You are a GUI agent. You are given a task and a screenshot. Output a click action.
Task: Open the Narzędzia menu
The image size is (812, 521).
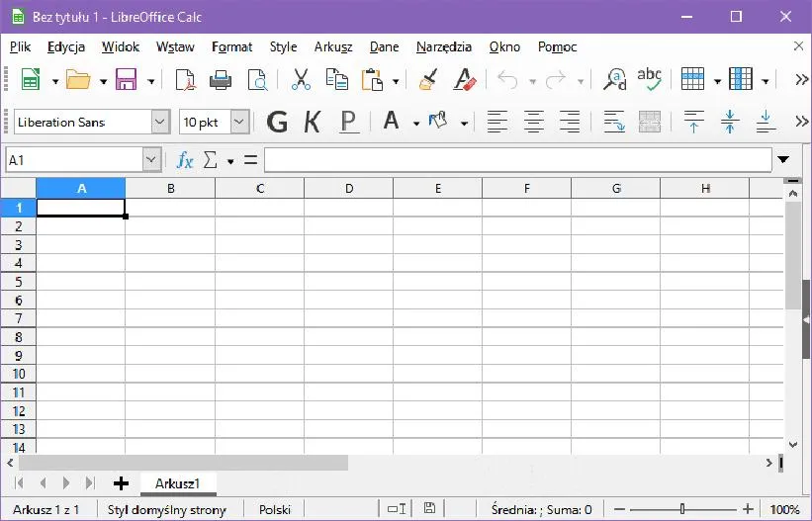pos(444,47)
